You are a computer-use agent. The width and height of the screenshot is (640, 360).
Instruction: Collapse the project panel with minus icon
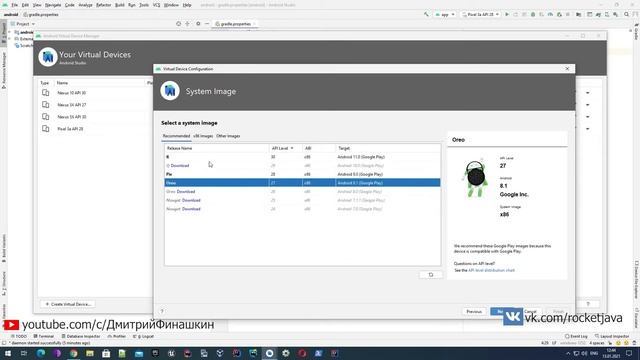pyautogui.click(x=207, y=24)
